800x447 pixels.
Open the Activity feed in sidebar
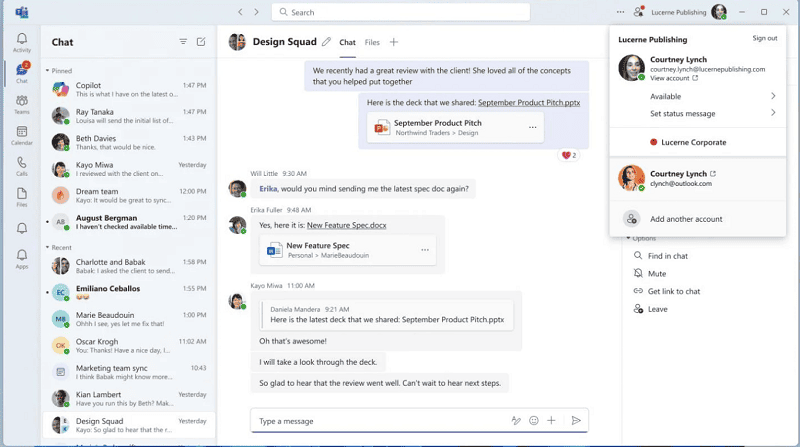[21, 42]
